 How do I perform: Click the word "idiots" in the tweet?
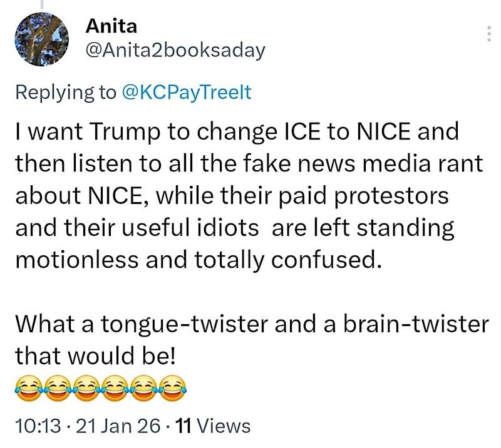pyautogui.click(x=223, y=228)
